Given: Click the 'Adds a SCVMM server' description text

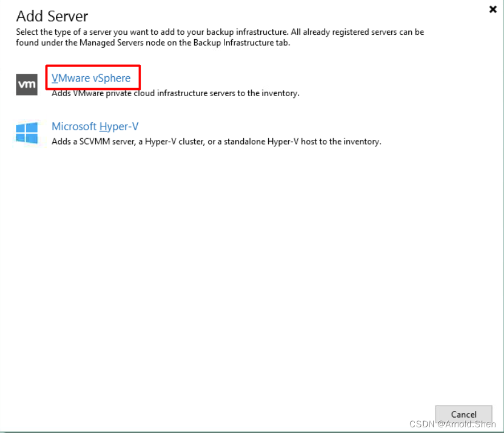Looking at the screenshot, I should tap(216, 142).
